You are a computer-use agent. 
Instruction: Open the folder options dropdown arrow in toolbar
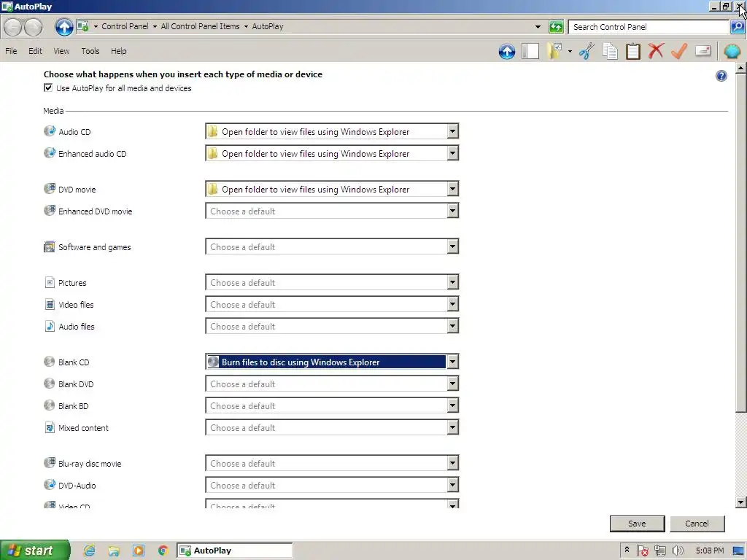(570, 51)
